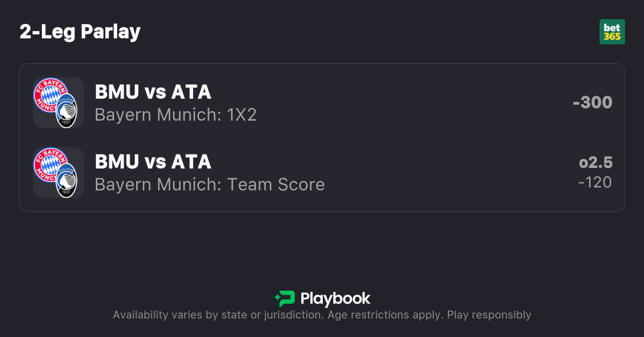
Task: Click Bayern Munich crest in the 1X2 leg
Action: point(49,94)
